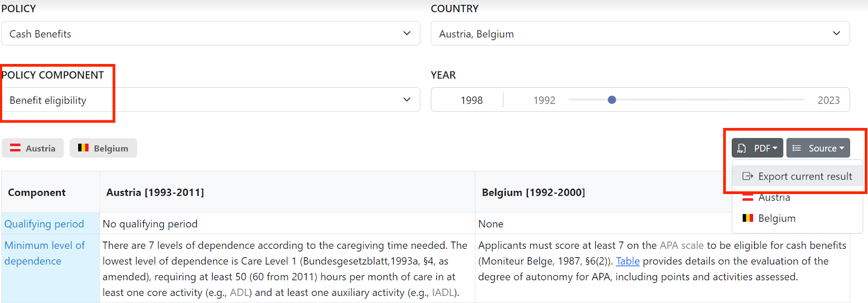Click the PDF file icon
Viewport: 868px width, 303px height.
(742, 148)
